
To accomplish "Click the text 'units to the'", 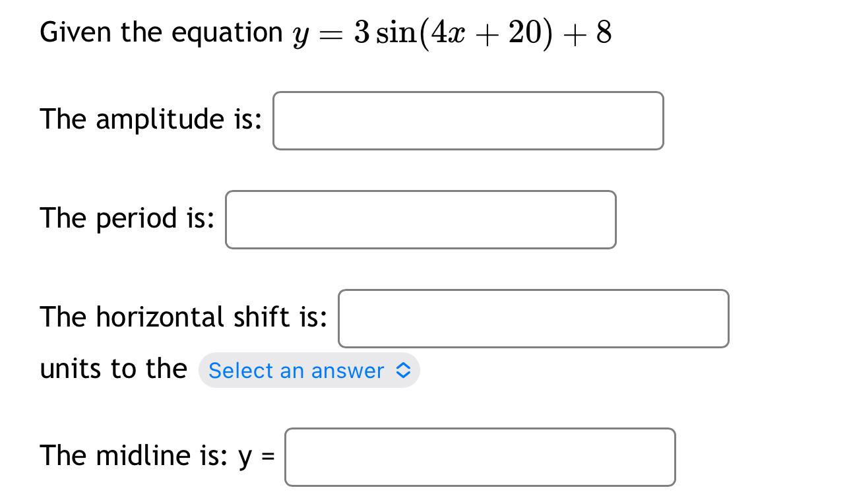I will (112, 369).
